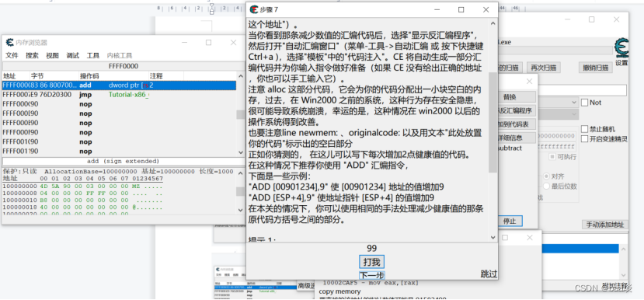Open Cheat Engine settings icon labeled 设置
The width and height of the screenshot is (644, 300).
tap(621, 51)
